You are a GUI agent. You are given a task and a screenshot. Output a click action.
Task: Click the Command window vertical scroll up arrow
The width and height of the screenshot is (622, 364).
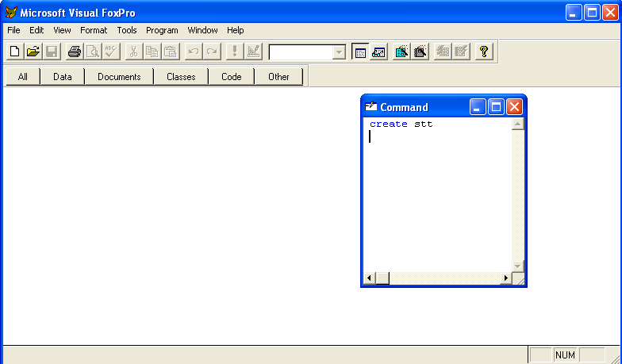pyautogui.click(x=517, y=124)
